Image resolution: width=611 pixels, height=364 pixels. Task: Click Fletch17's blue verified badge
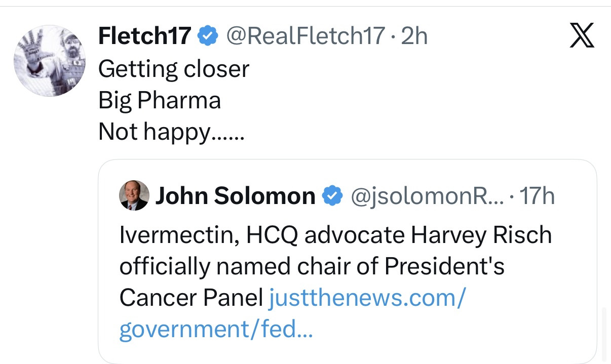point(207,36)
